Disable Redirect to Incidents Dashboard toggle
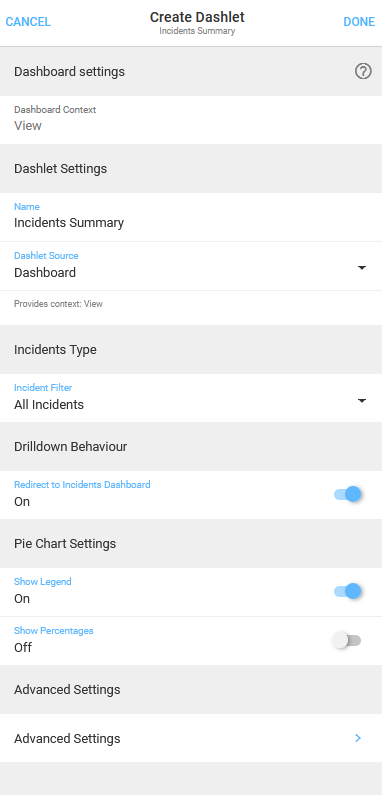The height and width of the screenshot is (795, 382). pyautogui.click(x=348, y=494)
